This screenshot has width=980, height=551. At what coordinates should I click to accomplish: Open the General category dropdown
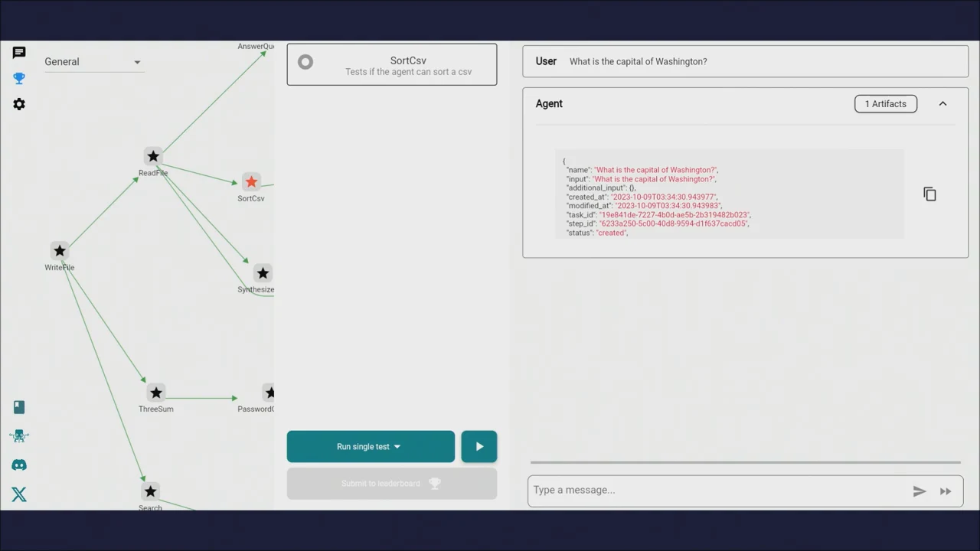[x=93, y=62]
